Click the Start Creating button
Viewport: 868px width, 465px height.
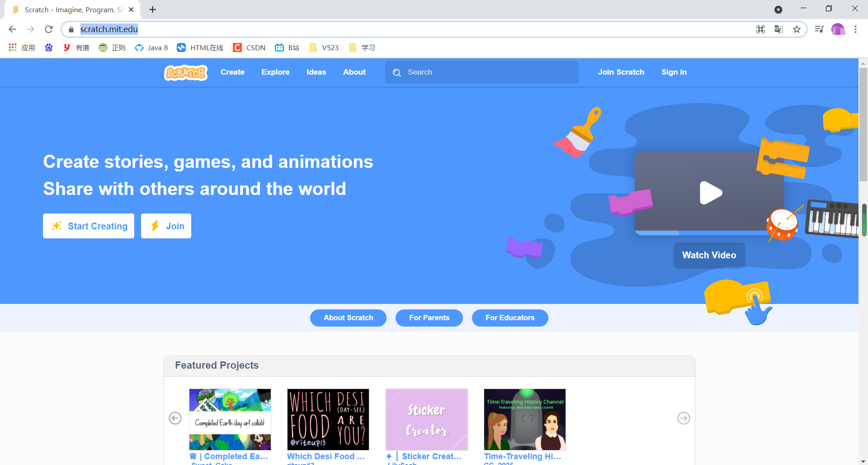[88, 226]
